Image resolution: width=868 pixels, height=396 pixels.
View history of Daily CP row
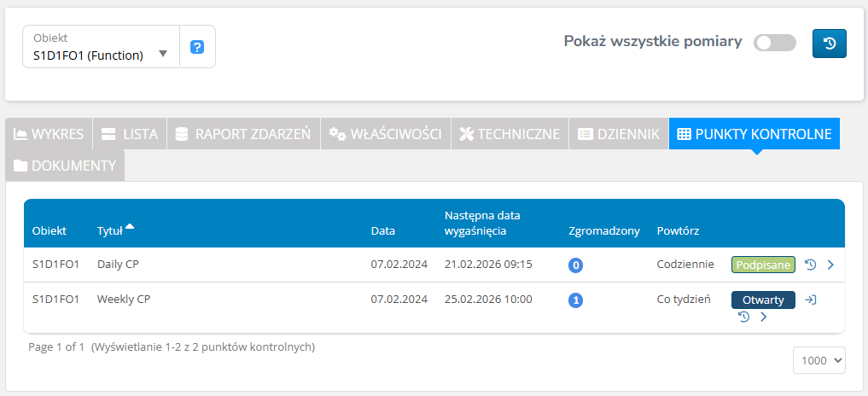point(811,265)
